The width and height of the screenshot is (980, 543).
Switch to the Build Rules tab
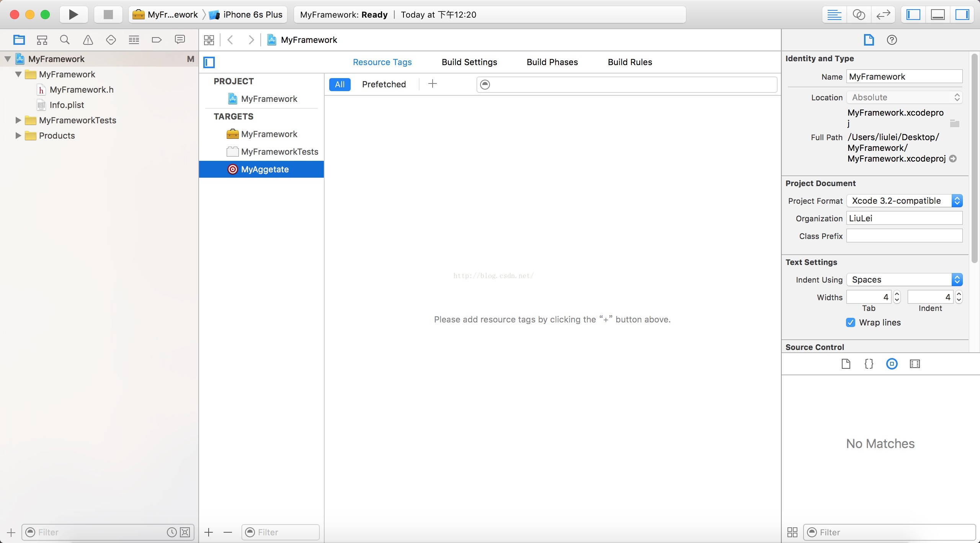click(630, 62)
